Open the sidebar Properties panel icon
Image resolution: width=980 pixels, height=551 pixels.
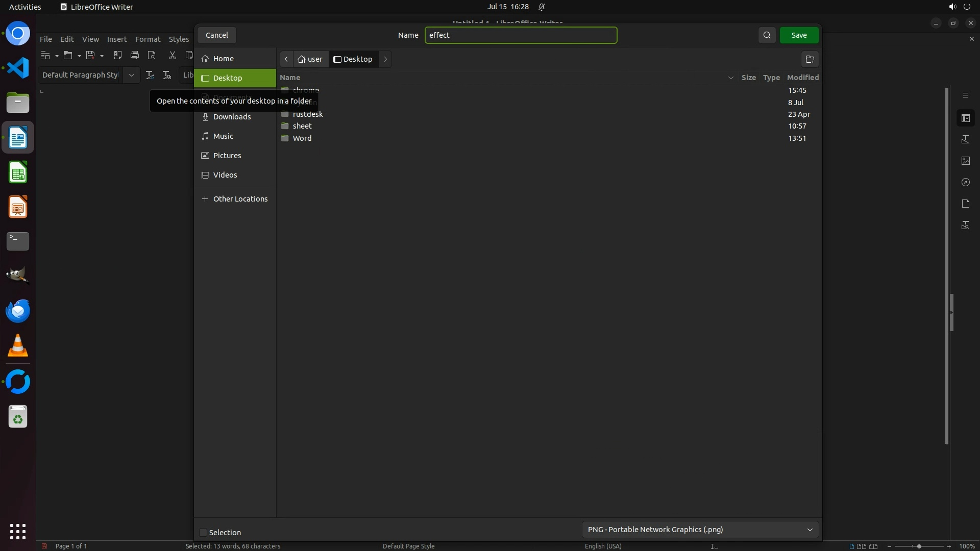(x=965, y=118)
